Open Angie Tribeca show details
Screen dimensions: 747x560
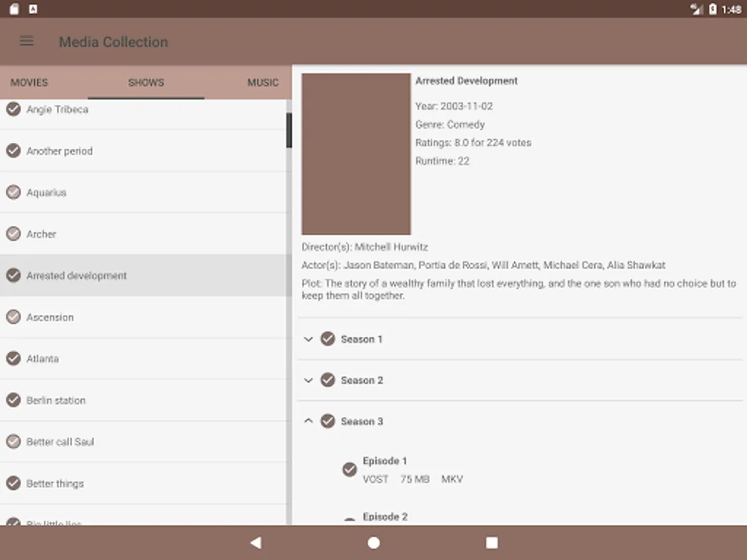pos(143,114)
